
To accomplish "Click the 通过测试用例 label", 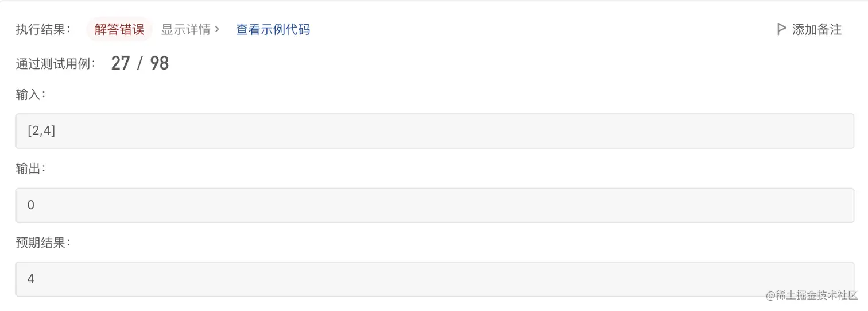I will (56, 64).
